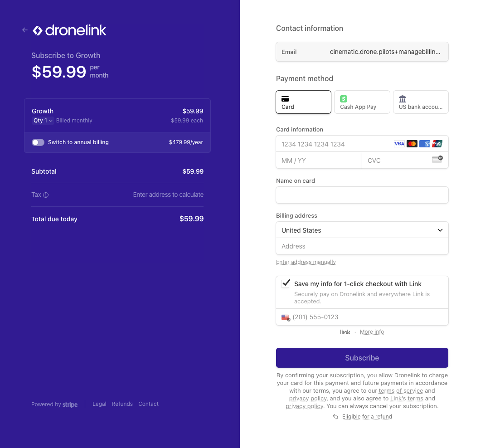Image resolution: width=495 pixels, height=448 pixels.
Task: Click the Cash App dollar icon
Action: pyautogui.click(x=343, y=98)
